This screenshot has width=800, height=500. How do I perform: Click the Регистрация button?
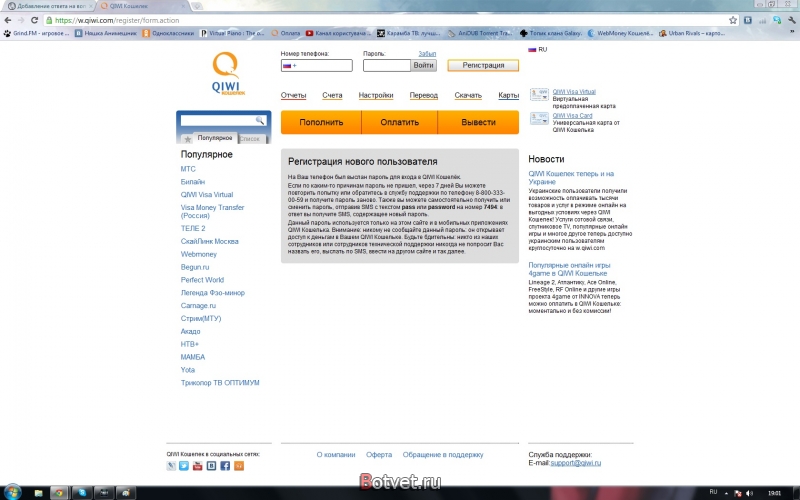point(483,65)
